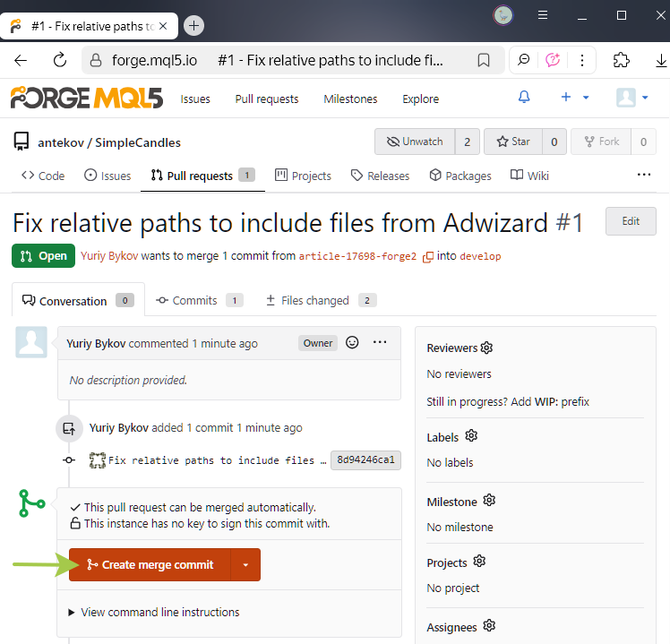This screenshot has height=644, width=670.
Task: Select the Conversation tab
Action: pyautogui.click(x=78, y=300)
